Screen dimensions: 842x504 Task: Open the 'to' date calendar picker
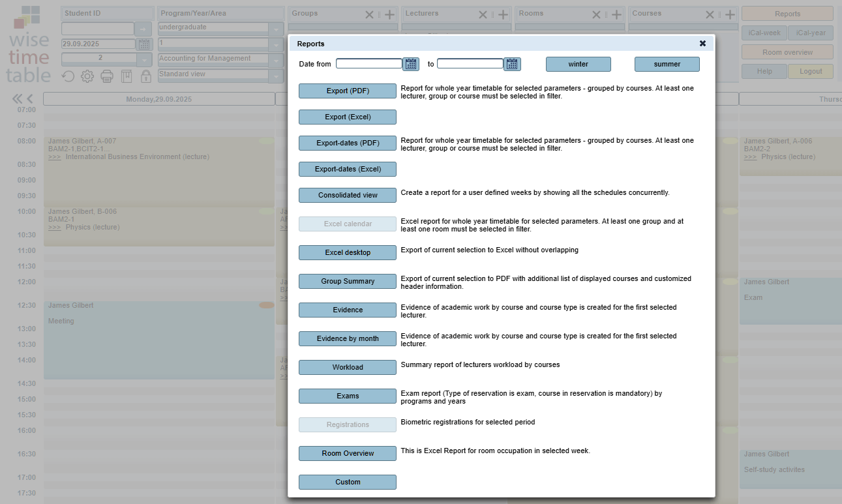(513, 64)
